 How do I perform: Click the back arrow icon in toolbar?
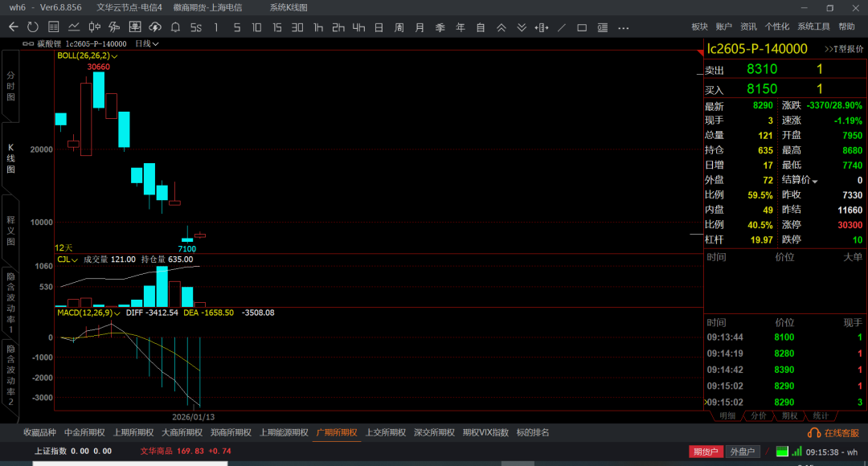pyautogui.click(x=13, y=27)
